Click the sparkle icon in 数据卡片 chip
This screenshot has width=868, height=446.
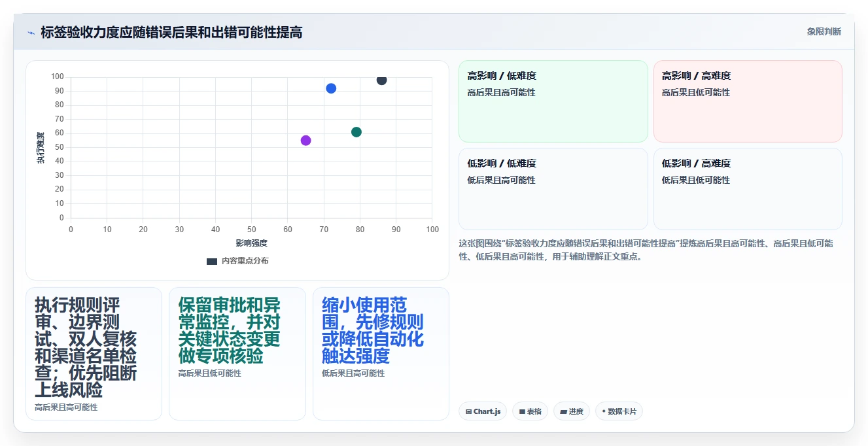[x=604, y=411]
